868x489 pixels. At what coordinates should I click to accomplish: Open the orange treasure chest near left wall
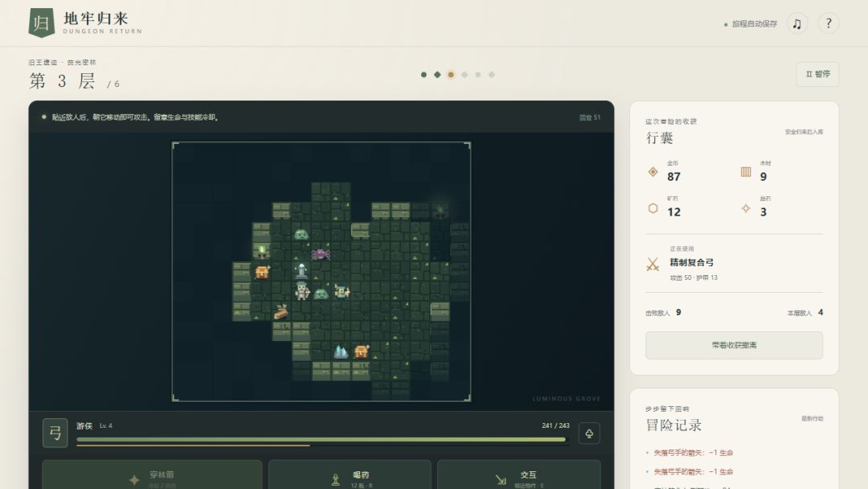coord(262,272)
